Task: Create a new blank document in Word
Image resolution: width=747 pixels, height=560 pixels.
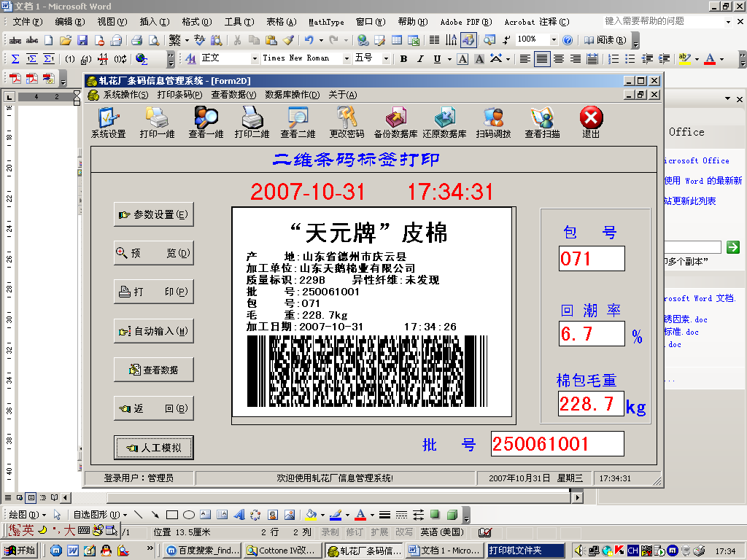Action: click(49, 40)
